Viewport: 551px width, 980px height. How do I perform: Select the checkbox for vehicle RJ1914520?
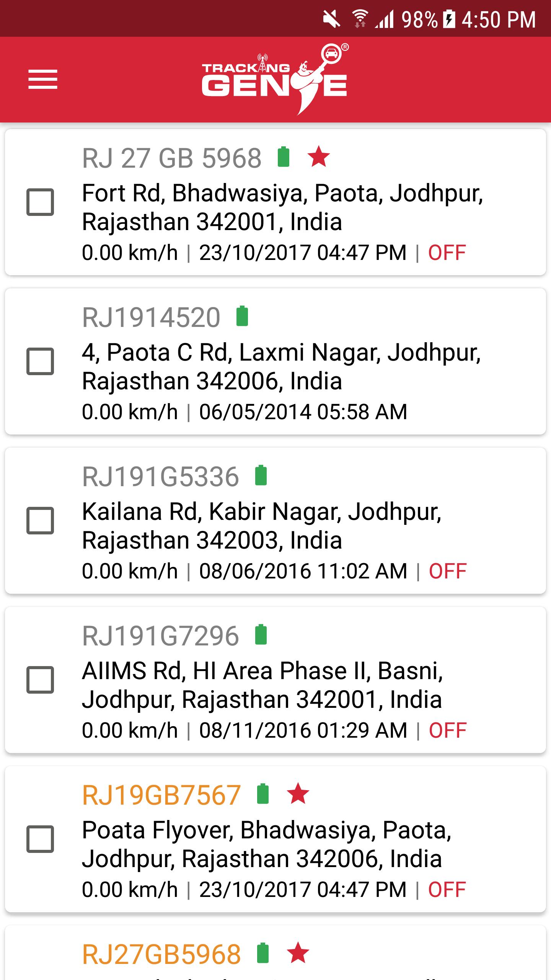(40, 361)
